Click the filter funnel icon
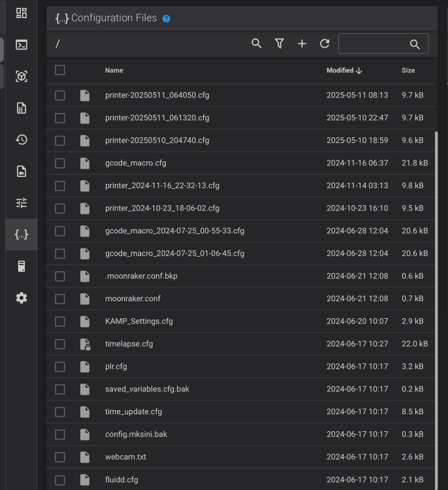 280,44
